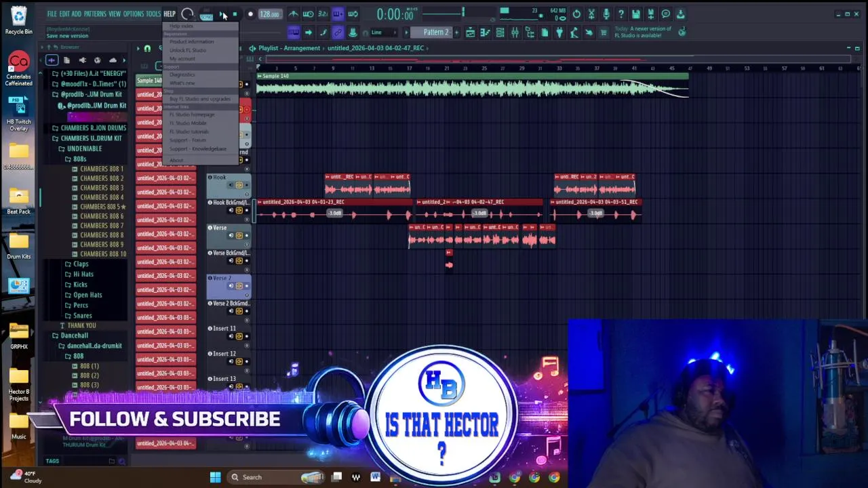Screen dimensions: 868x488
Task: Open the EDIT menu
Action: click(x=64, y=14)
